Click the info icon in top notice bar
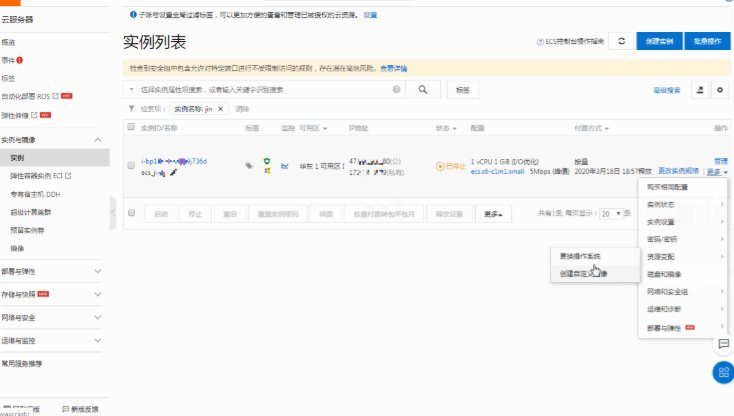The width and height of the screenshot is (734, 416). [x=133, y=15]
